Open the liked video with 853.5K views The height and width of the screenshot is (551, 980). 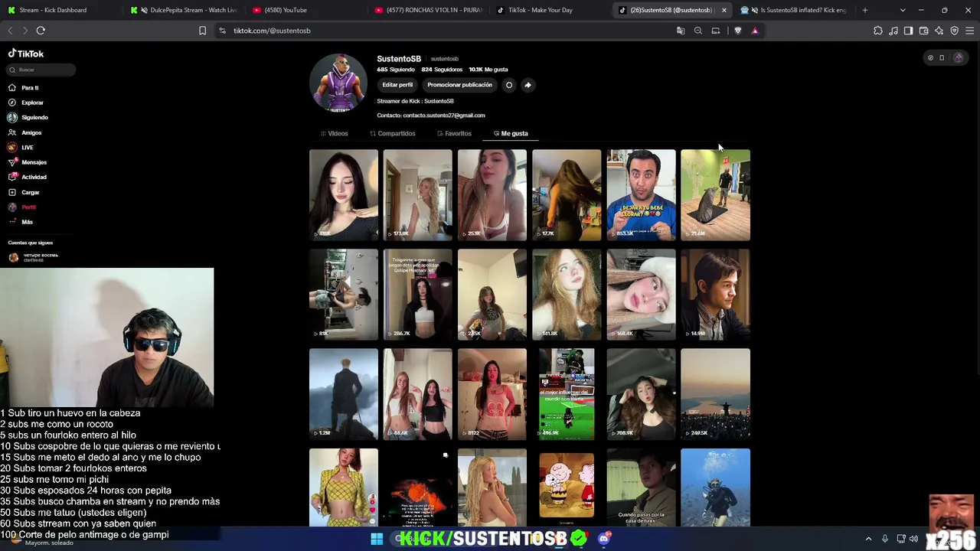pyautogui.click(x=641, y=194)
